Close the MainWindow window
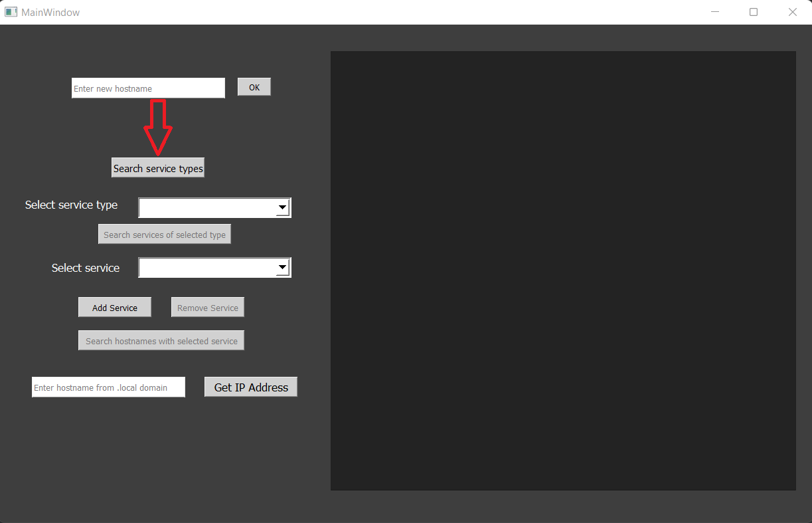Screen dimensions: 812x523 click(x=792, y=12)
